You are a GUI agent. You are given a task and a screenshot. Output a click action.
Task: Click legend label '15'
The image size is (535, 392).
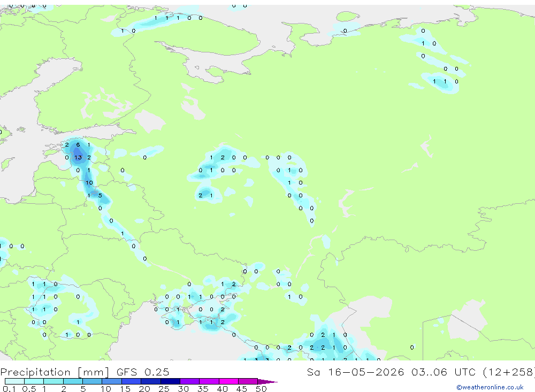(125, 389)
